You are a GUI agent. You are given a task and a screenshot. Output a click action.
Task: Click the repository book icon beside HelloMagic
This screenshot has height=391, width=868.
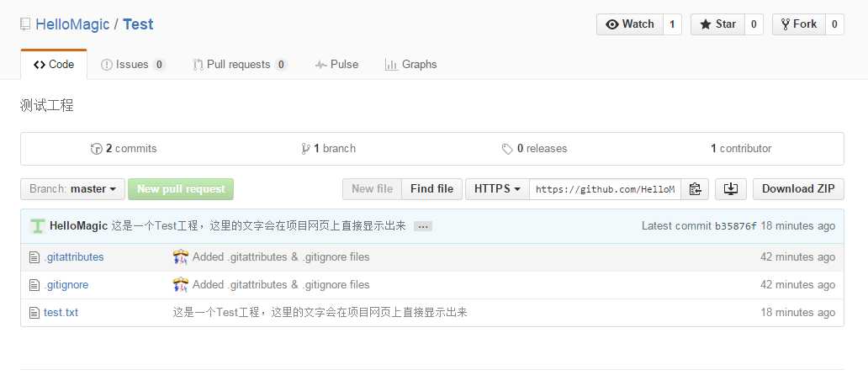25,24
